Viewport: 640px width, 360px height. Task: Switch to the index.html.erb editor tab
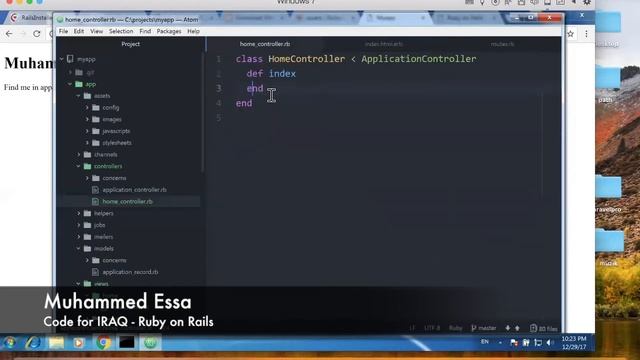tap(384, 44)
